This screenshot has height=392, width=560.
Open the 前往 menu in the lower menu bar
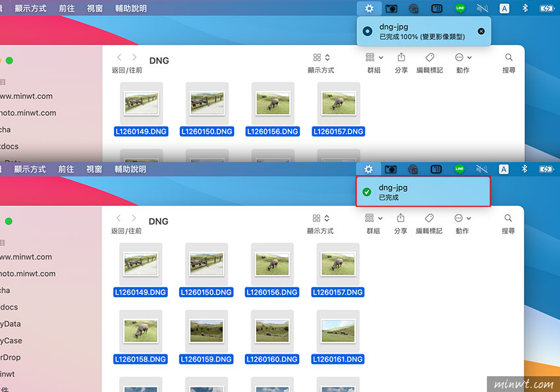point(66,169)
